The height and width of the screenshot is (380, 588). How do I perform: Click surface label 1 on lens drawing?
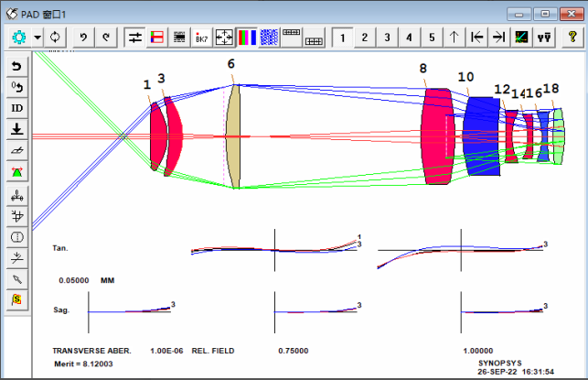146,85
